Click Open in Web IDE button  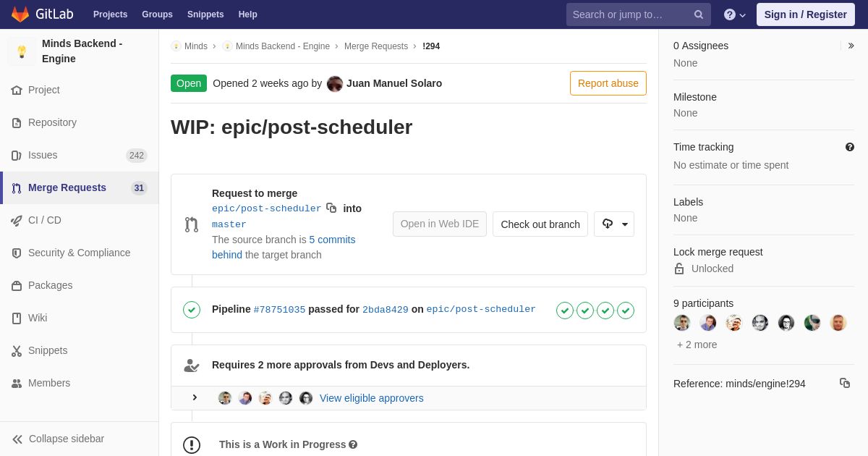click(x=440, y=224)
